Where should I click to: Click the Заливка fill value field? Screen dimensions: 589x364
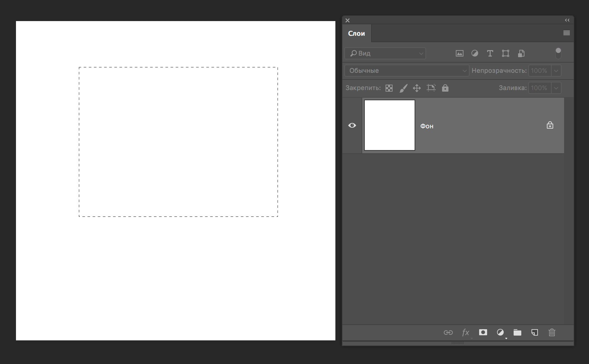coord(539,88)
